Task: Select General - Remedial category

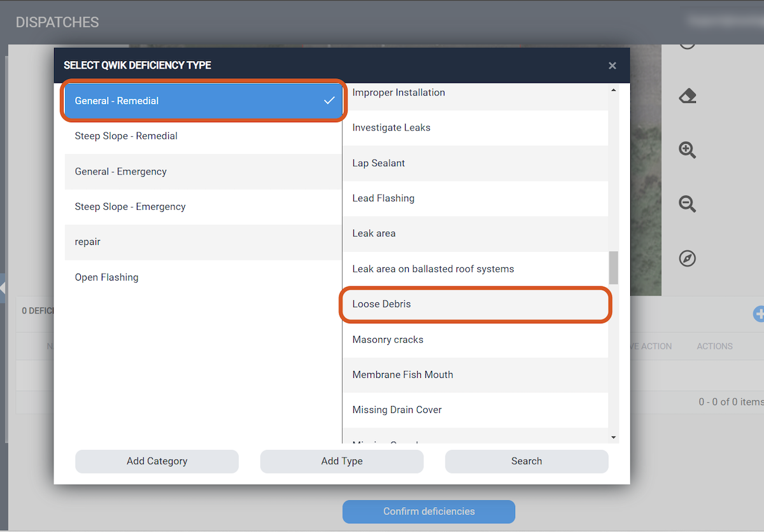Action: pos(203,101)
